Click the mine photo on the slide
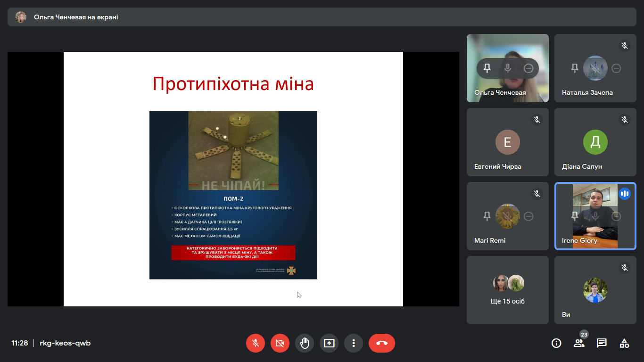Viewport: 644px width, 362px height. point(233,151)
